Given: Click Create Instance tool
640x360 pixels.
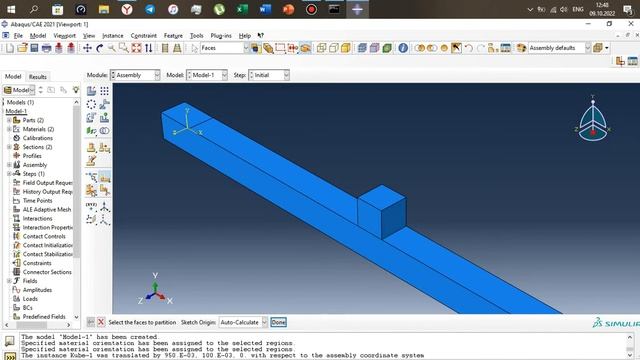Looking at the screenshot, I should (91, 91).
